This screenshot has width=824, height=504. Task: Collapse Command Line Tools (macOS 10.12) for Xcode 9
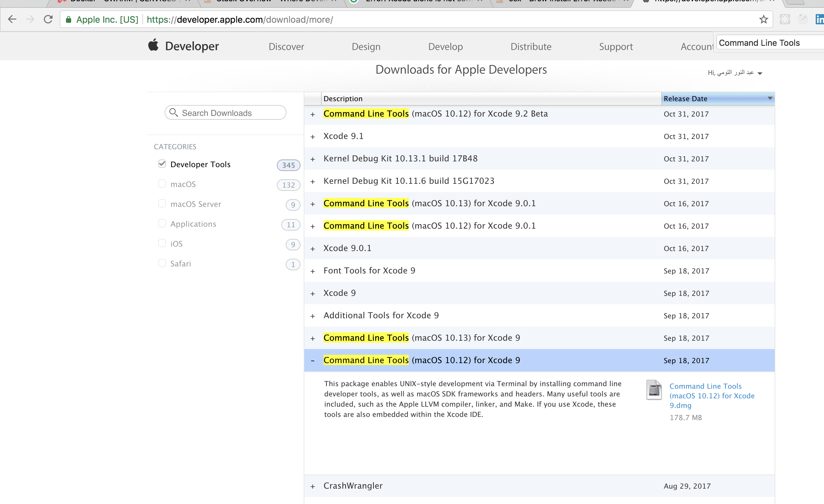(x=313, y=361)
